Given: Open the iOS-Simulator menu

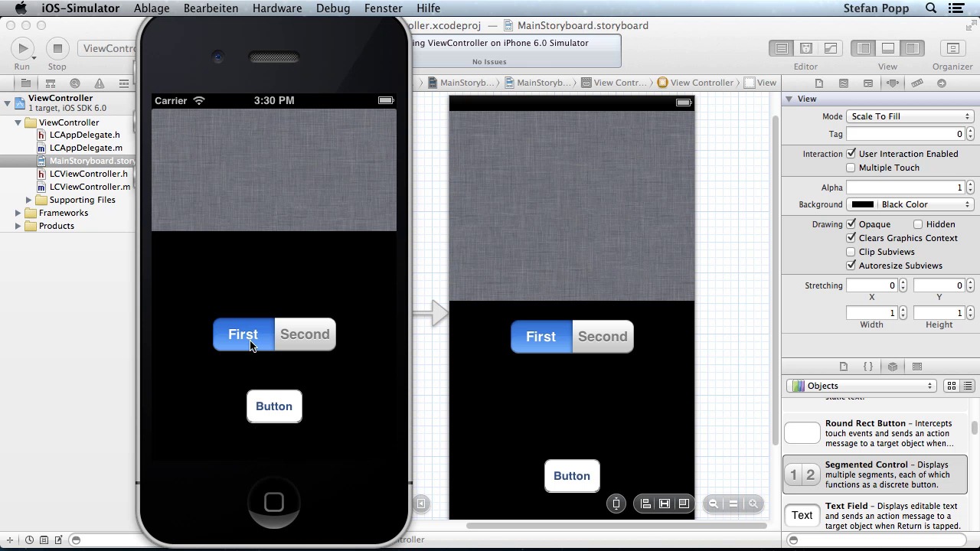Looking at the screenshot, I should (x=80, y=8).
